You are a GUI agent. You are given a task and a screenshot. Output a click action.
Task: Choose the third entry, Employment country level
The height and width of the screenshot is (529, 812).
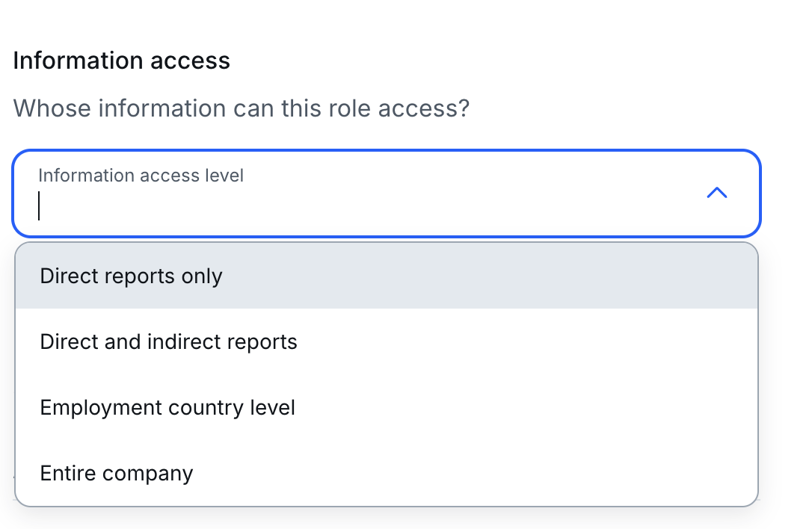click(x=387, y=407)
